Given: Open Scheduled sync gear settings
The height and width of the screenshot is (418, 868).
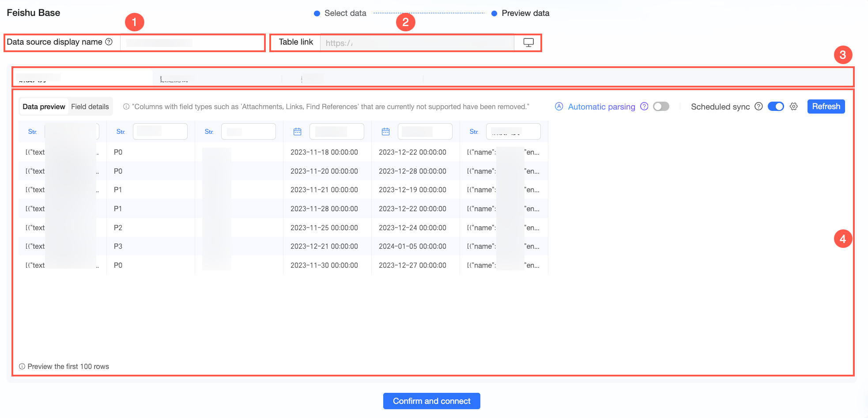Looking at the screenshot, I should [794, 106].
